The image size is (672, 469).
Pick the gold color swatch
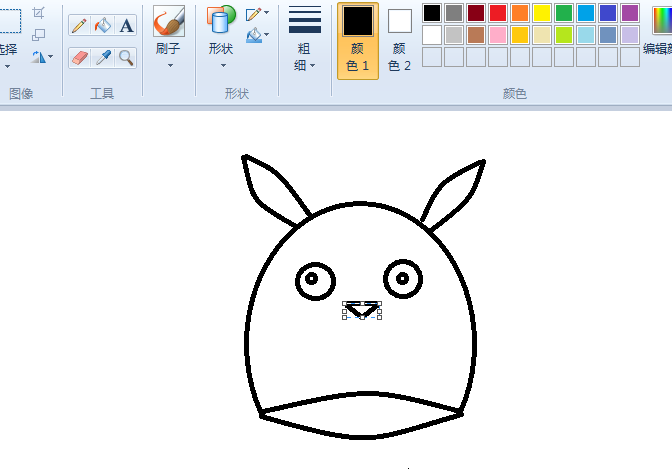(520, 35)
